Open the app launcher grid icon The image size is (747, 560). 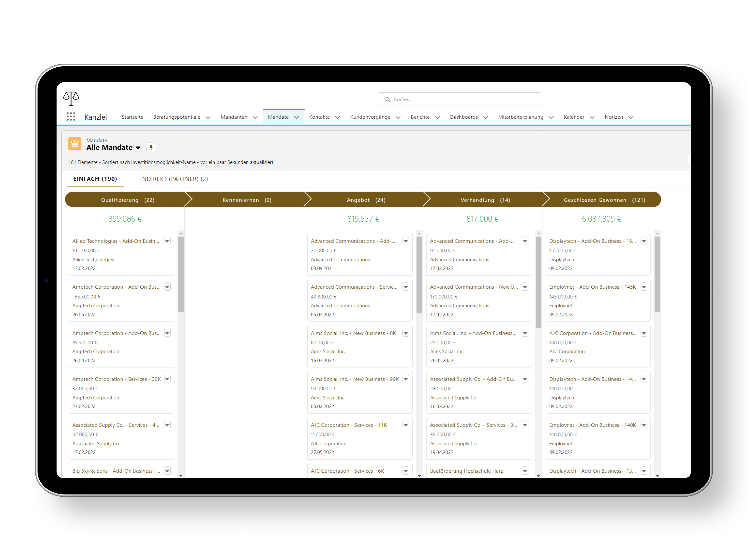pos(71,117)
